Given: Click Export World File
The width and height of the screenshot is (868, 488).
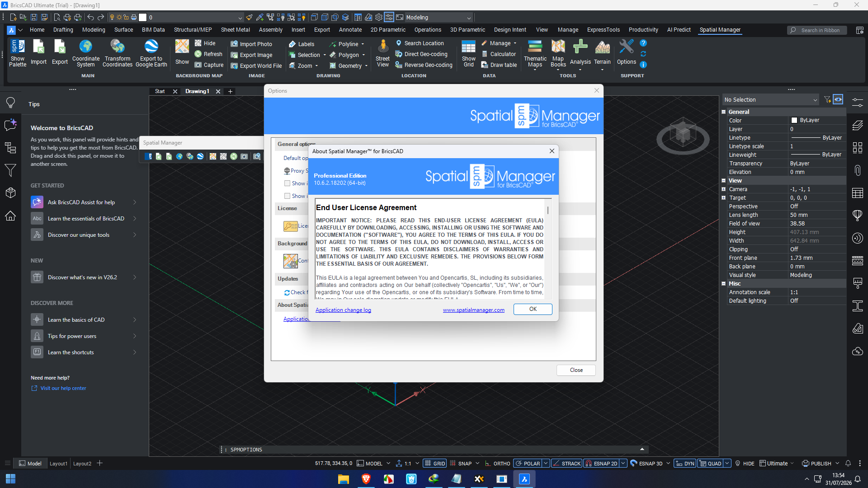Looking at the screenshot, I should (256, 66).
